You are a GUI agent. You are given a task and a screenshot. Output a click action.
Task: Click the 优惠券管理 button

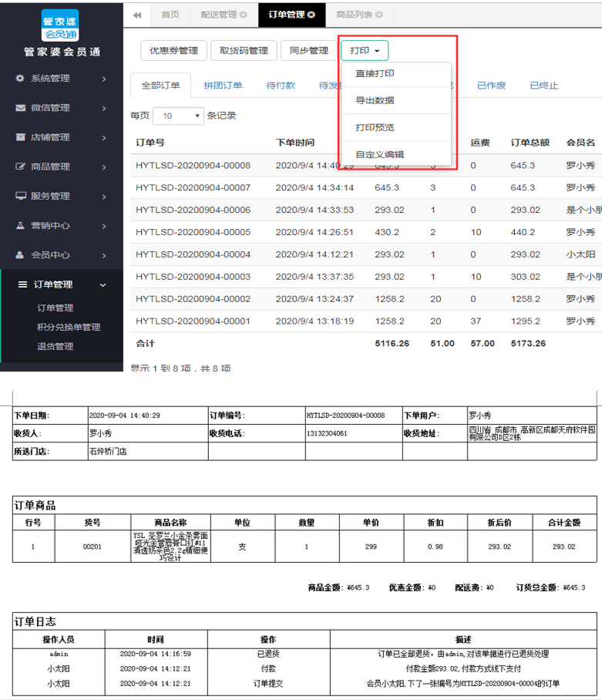(173, 50)
